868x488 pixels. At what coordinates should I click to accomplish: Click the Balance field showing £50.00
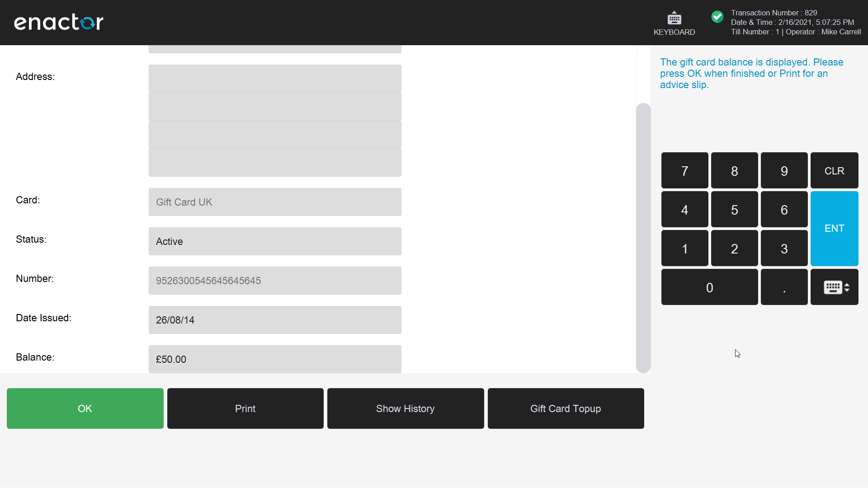275,359
